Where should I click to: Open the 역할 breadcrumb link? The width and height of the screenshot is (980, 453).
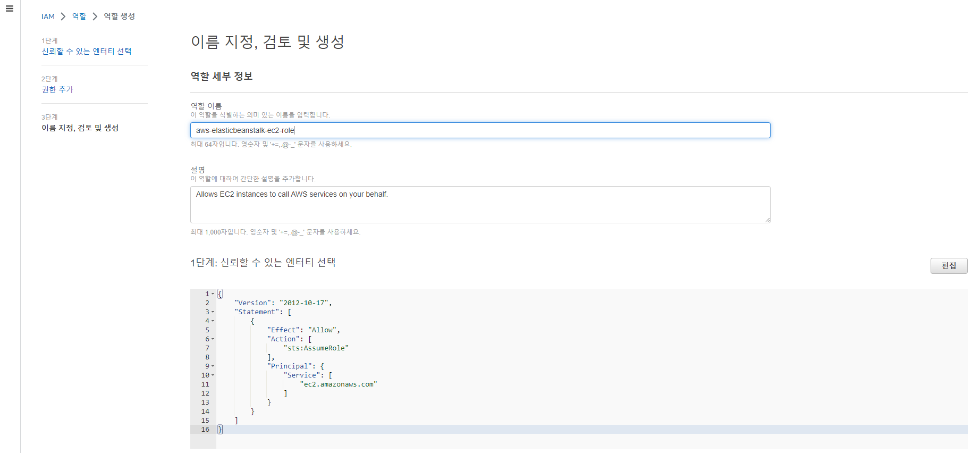(x=79, y=16)
